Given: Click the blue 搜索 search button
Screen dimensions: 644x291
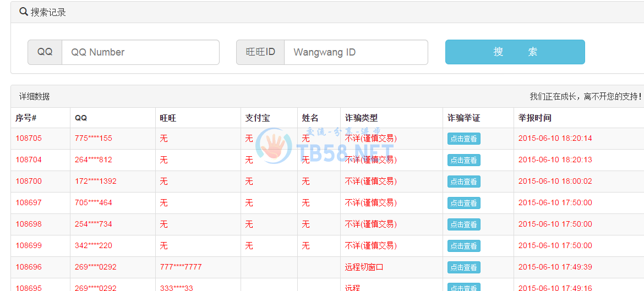Looking at the screenshot, I should coord(515,52).
